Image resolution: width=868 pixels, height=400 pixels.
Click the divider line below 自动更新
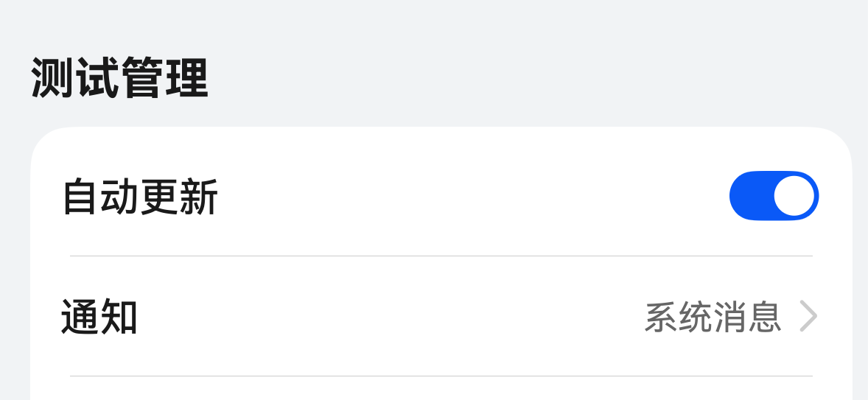tap(441, 256)
